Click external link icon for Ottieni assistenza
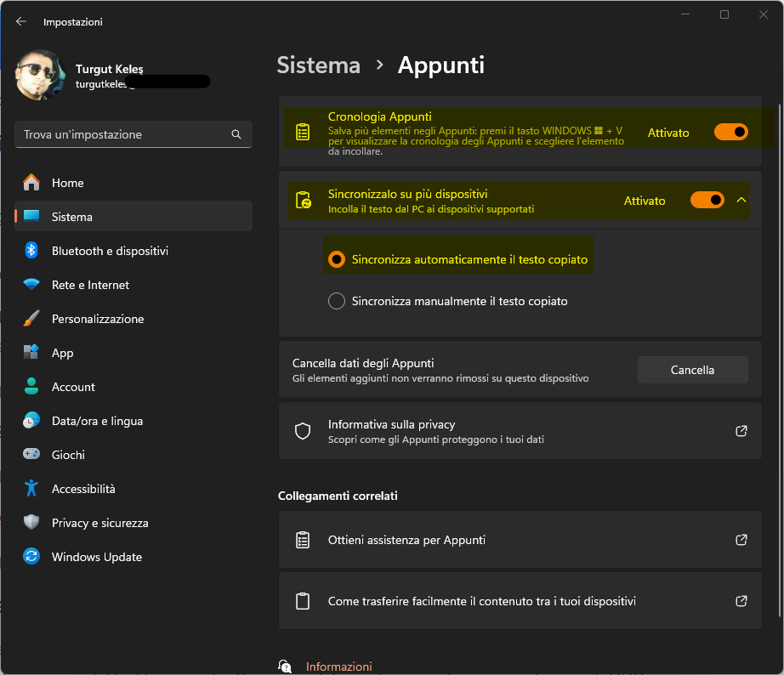784x675 pixels. [741, 540]
